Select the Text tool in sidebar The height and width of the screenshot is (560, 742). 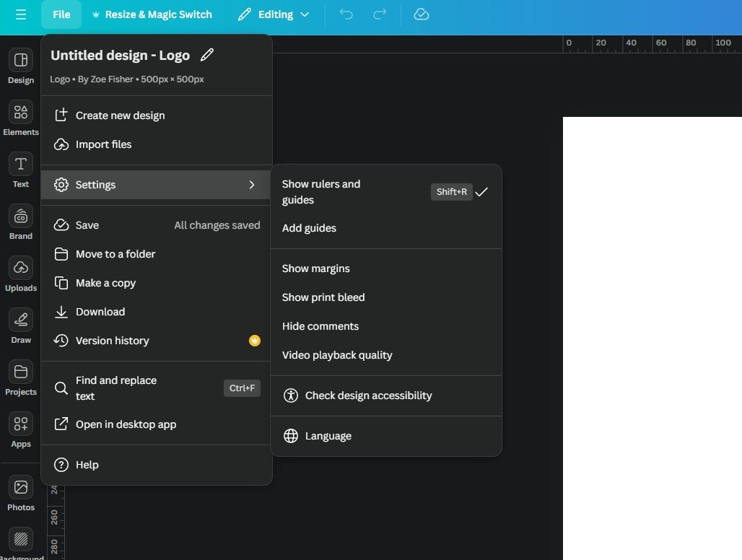coord(20,170)
